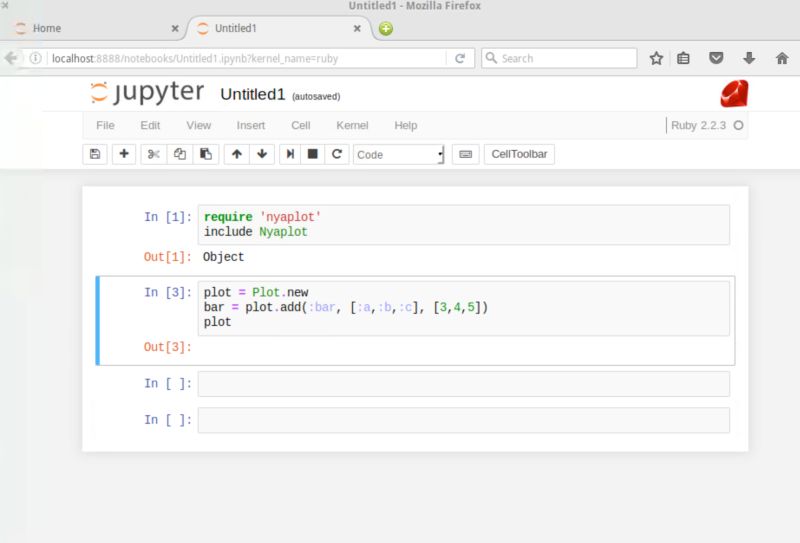The height and width of the screenshot is (543, 800).
Task: Open the Insert menu
Action: 251,126
